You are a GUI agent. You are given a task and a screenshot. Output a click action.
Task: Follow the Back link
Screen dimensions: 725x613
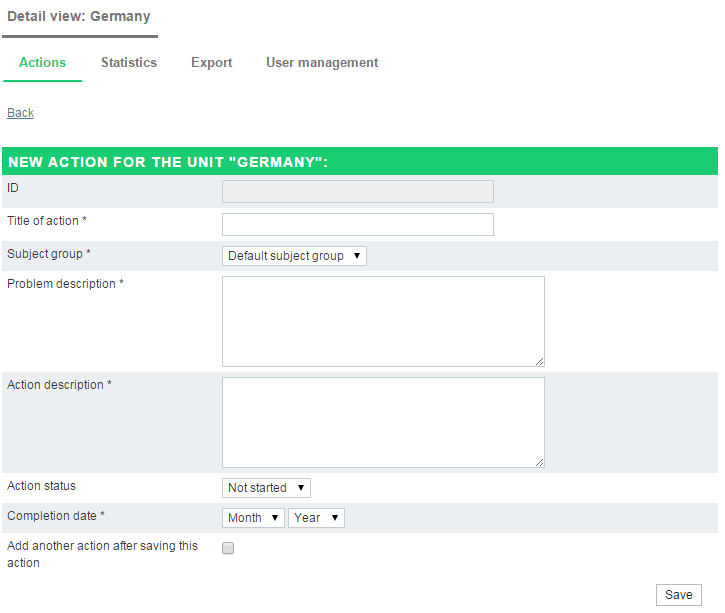tap(20, 113)
